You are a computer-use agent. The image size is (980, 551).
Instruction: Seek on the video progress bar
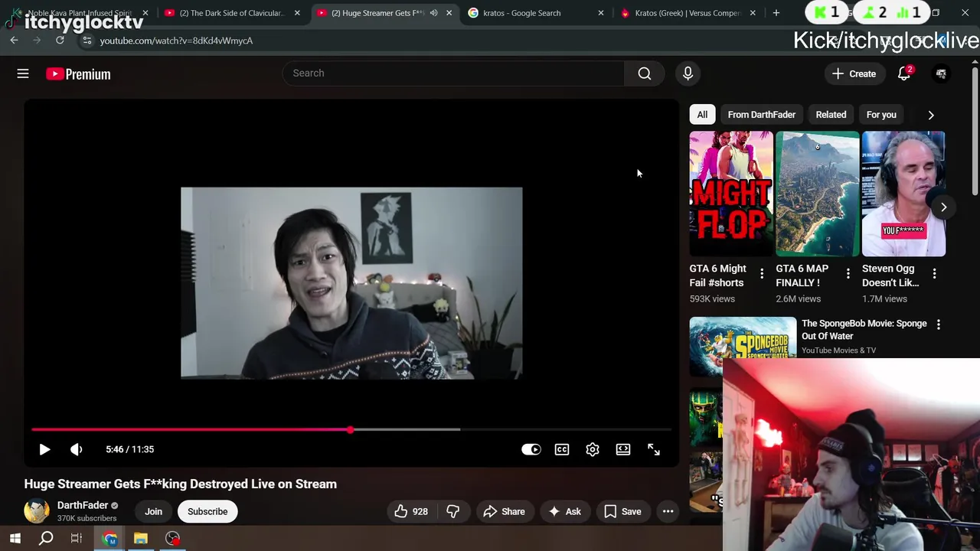point(351,429)
